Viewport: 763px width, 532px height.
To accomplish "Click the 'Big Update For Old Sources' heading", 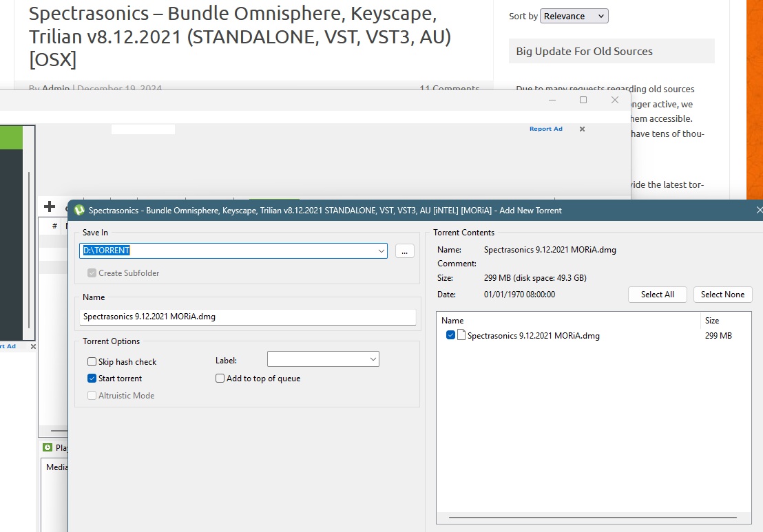I will pos(585,52).
